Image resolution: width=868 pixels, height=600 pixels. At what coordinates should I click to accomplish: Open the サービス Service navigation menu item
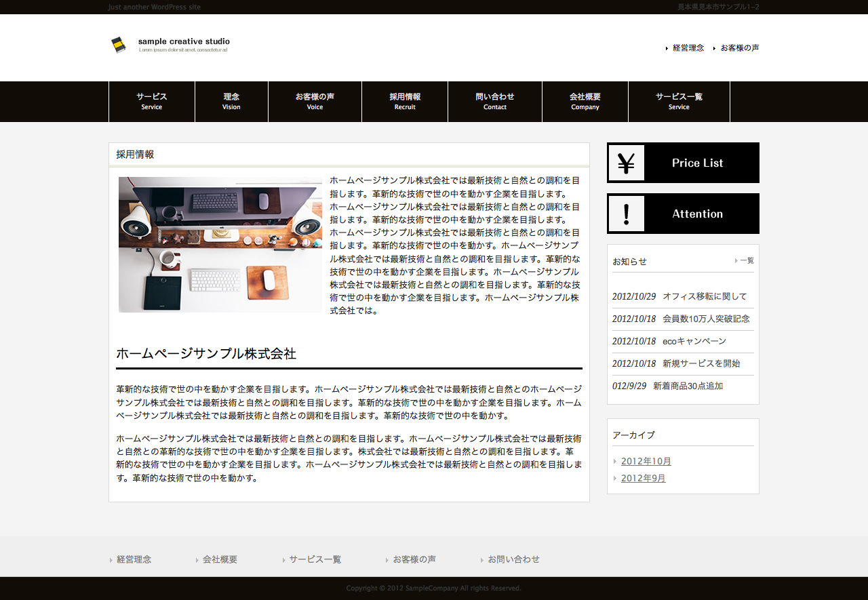click(x=152, y=102)
